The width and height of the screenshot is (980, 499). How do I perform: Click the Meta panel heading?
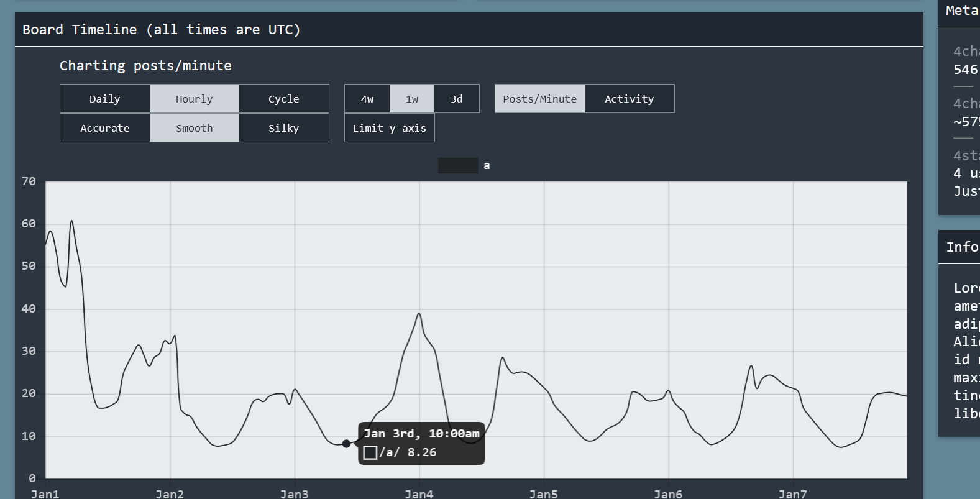click(x=963, y=11)
